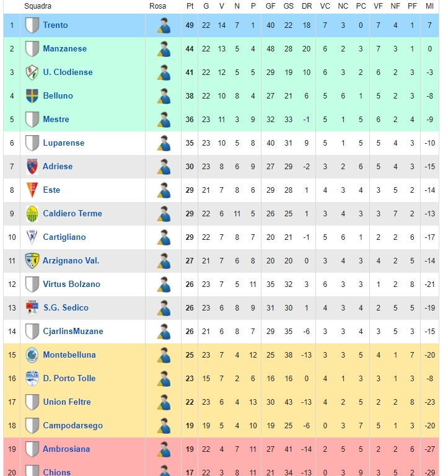Screen dimensions: 448x476
Task: Open the Manzanese team page
Action: coord(64,48)
